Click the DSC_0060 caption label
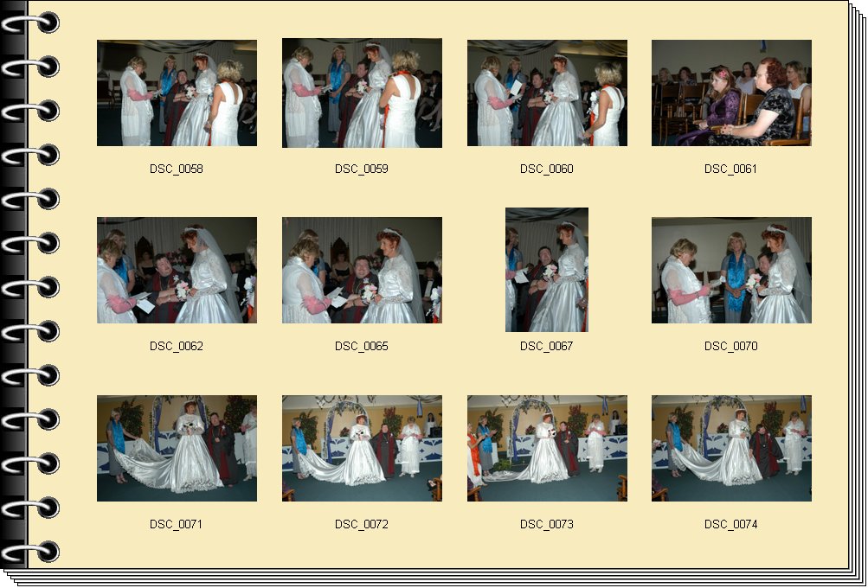 547,169
